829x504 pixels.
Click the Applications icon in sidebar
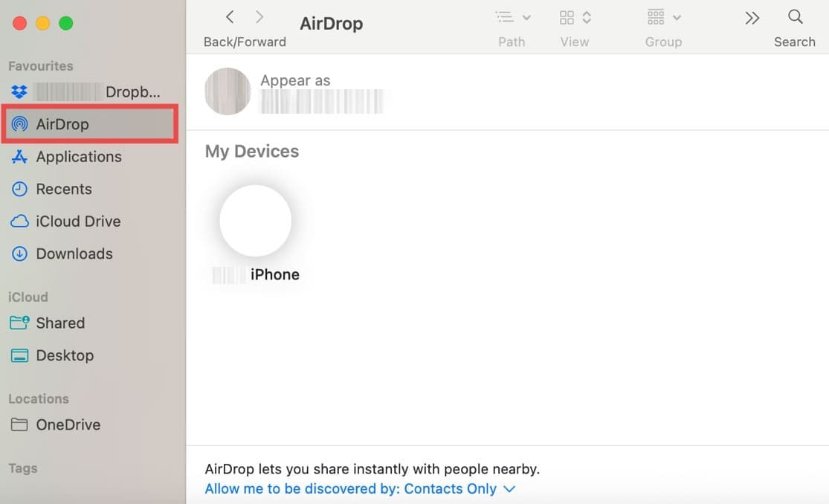(x=19, y=157)
